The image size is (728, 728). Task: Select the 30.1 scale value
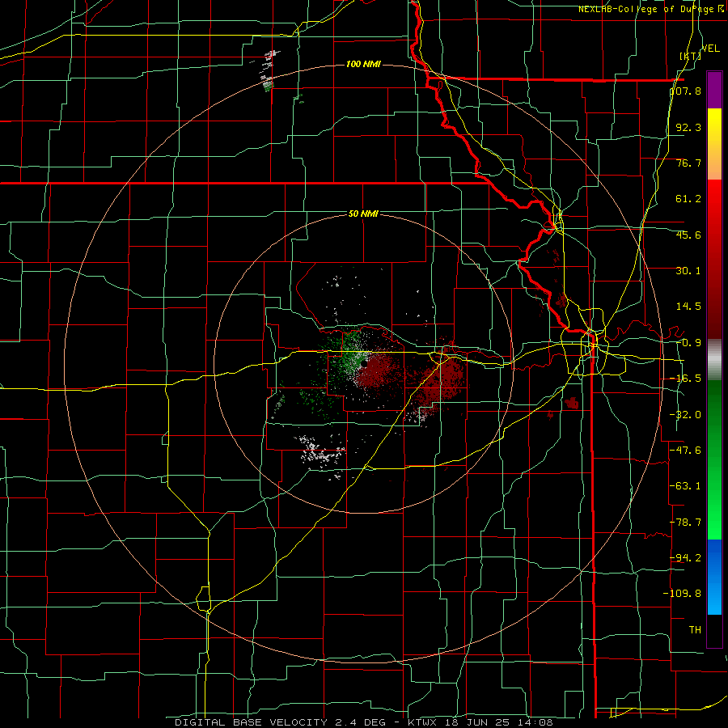point(688,271)
